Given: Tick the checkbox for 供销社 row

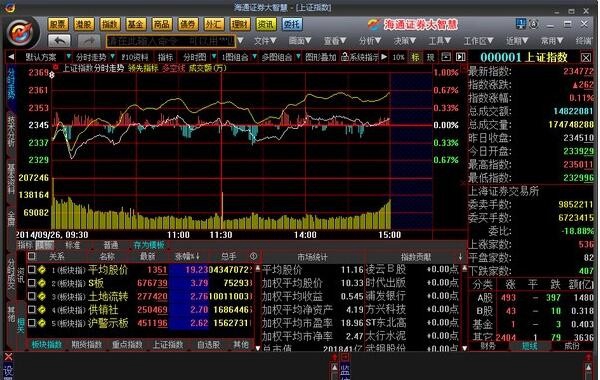Looking at the screenshot, I should coord(32,310).
